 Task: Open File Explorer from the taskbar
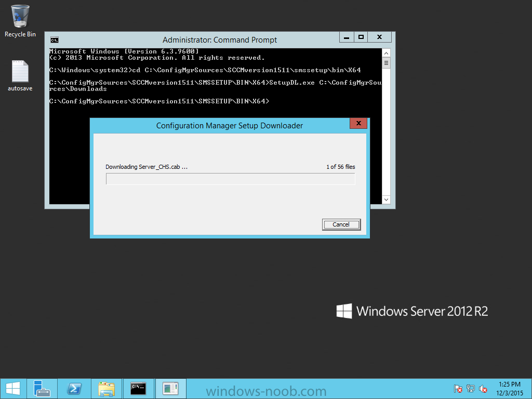pyautogui.click(x=107, y=389)
